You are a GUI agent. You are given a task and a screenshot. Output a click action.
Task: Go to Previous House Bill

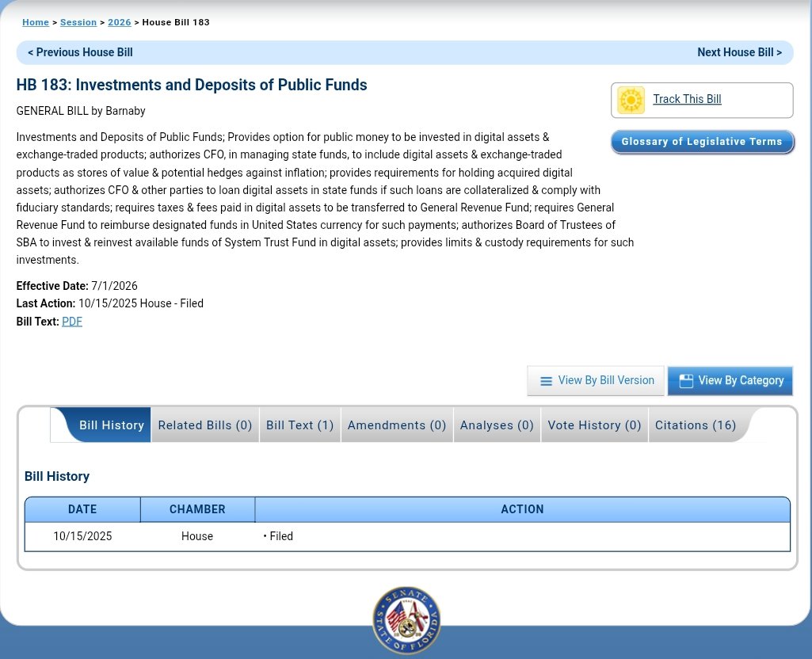[80, 52]
